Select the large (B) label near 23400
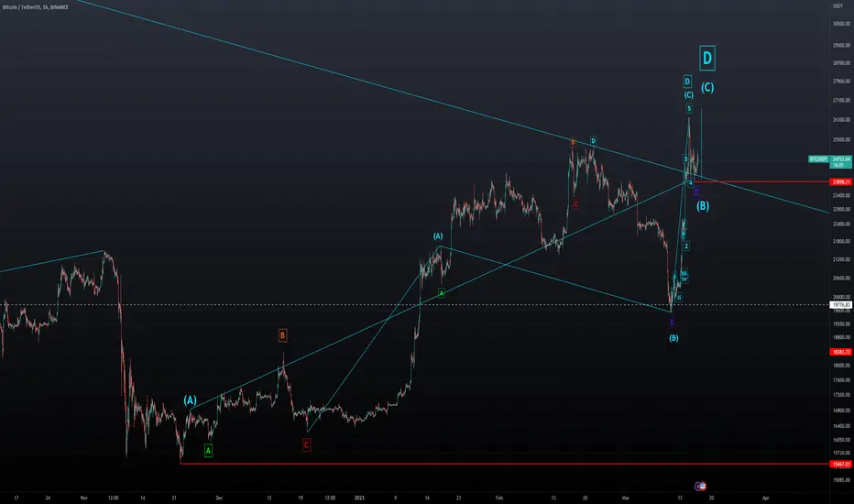The height and width of the screenshot is (504, 854). click(703, 205)
